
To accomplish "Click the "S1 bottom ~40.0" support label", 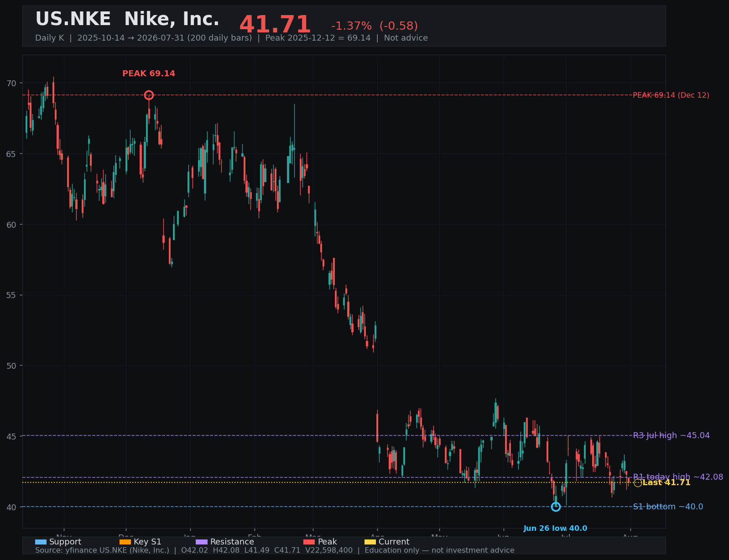I will tap(668, 507).
